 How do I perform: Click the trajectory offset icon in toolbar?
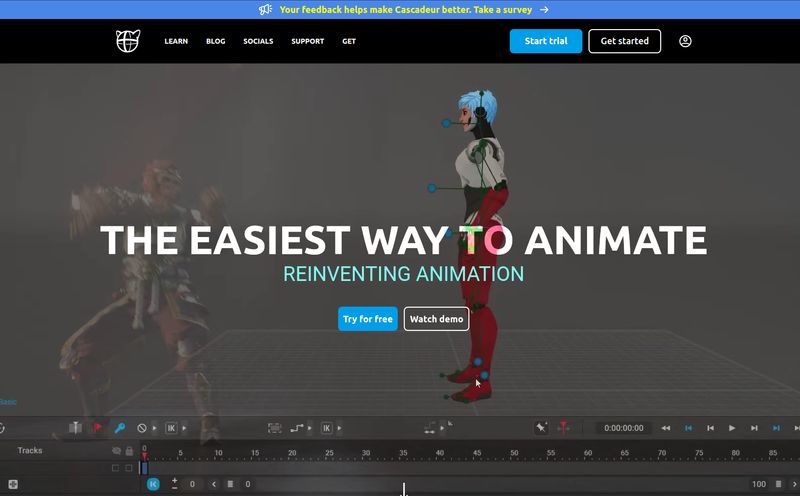pos(430,428)
